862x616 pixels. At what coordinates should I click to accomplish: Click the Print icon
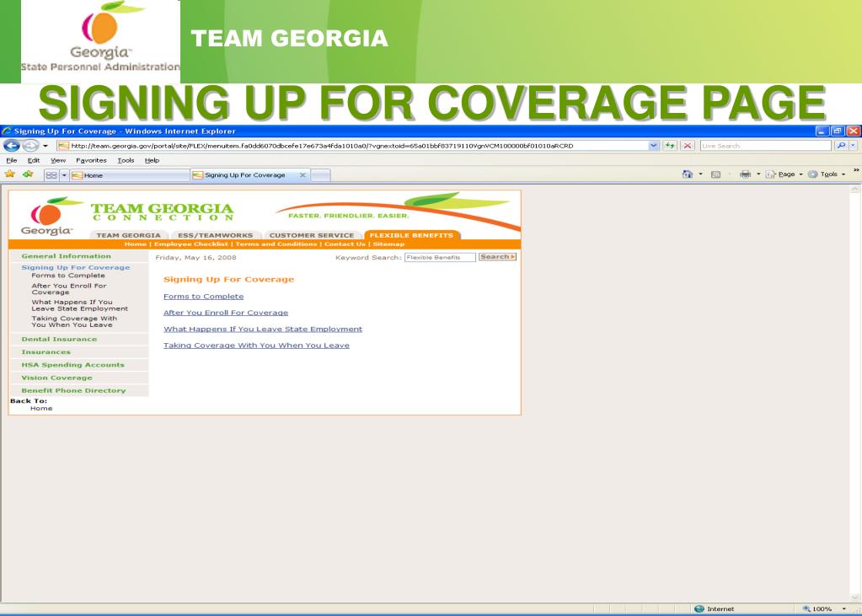[746, 174]
